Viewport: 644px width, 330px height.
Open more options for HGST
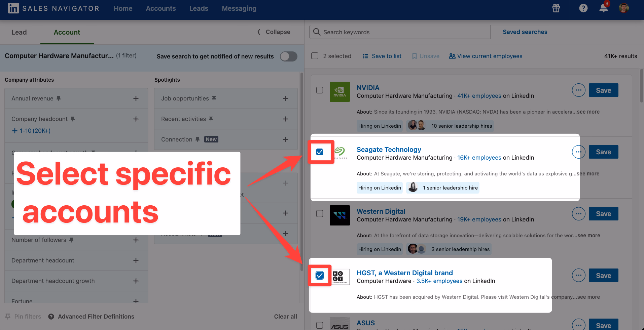[579, 275]
